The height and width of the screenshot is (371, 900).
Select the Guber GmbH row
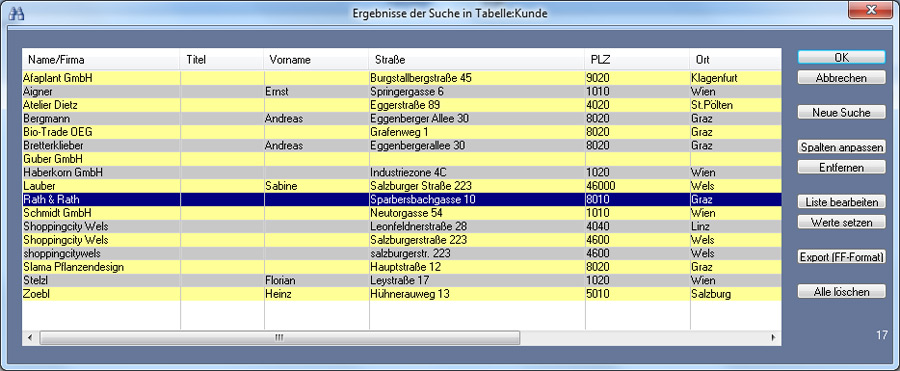(402, 159)
